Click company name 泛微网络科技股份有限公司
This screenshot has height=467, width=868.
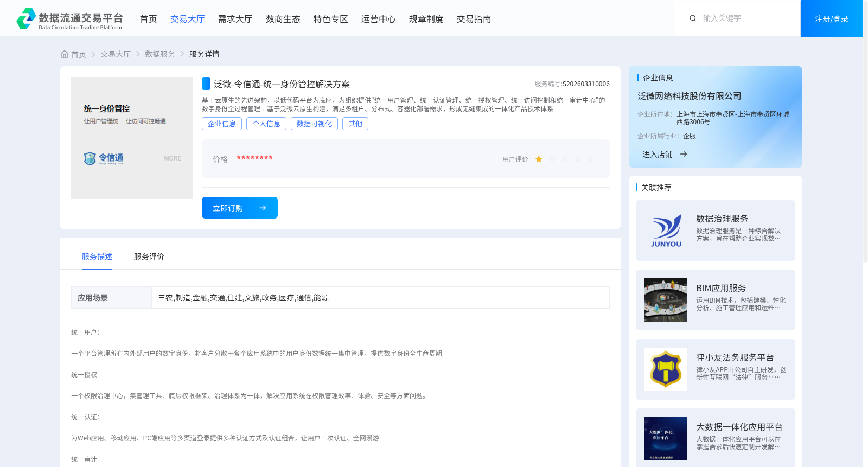click(690, 96)
